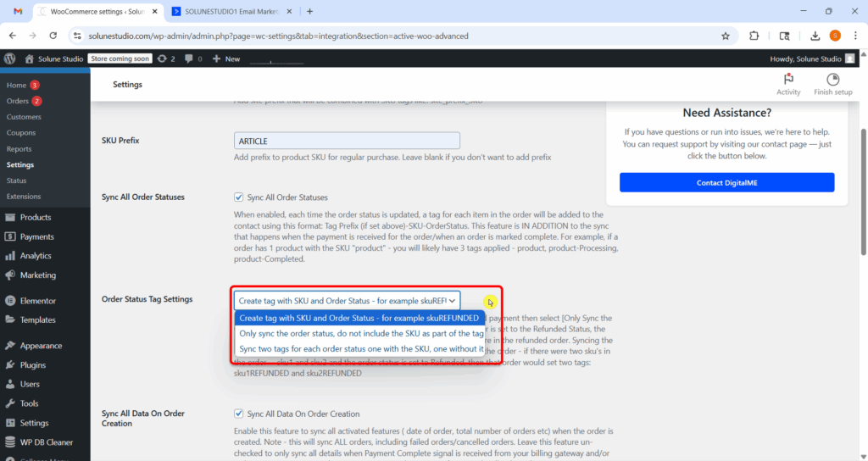
Task: Open a new browser tab
Action: [310, 12]
